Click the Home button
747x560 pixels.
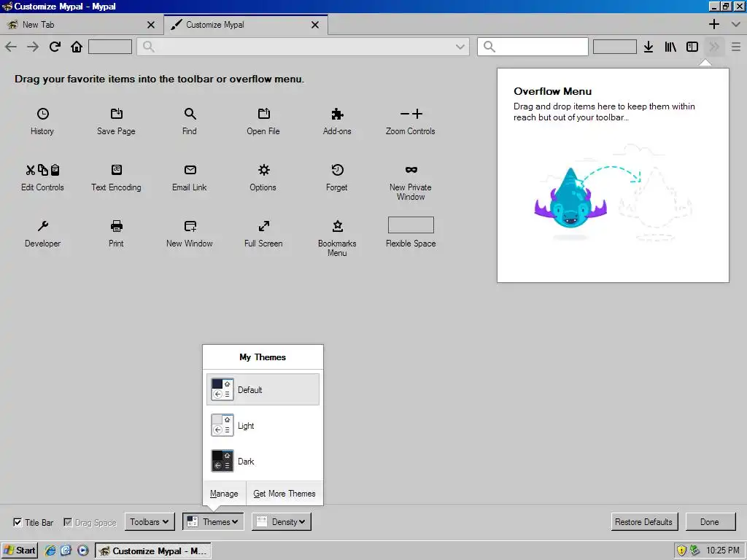tap(77, 47)
